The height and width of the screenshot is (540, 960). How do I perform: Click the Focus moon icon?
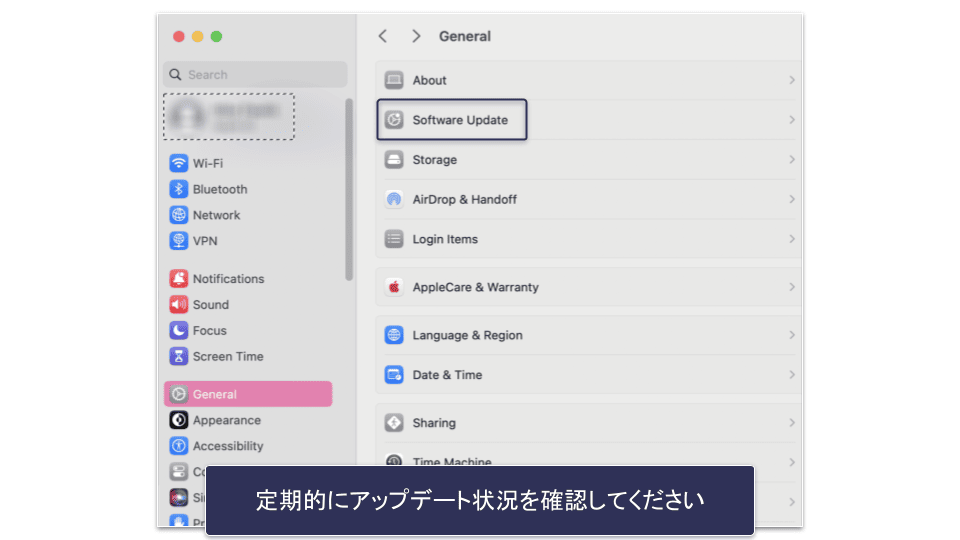click(178, 331)
